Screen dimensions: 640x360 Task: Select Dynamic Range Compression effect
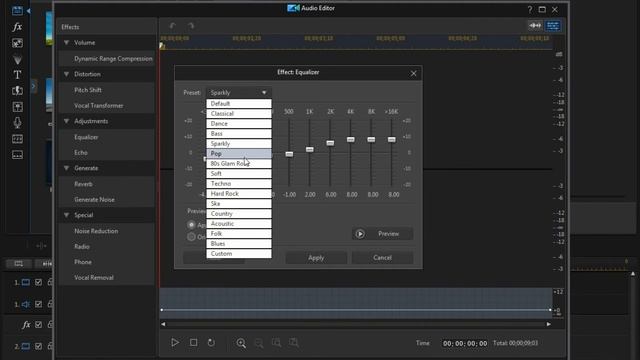click(107, 58)
